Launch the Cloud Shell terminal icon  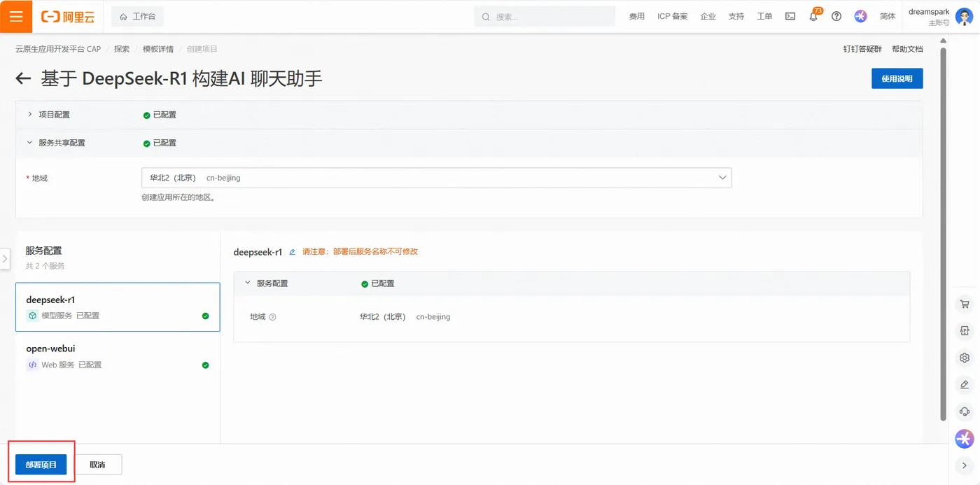click(790, 16)
